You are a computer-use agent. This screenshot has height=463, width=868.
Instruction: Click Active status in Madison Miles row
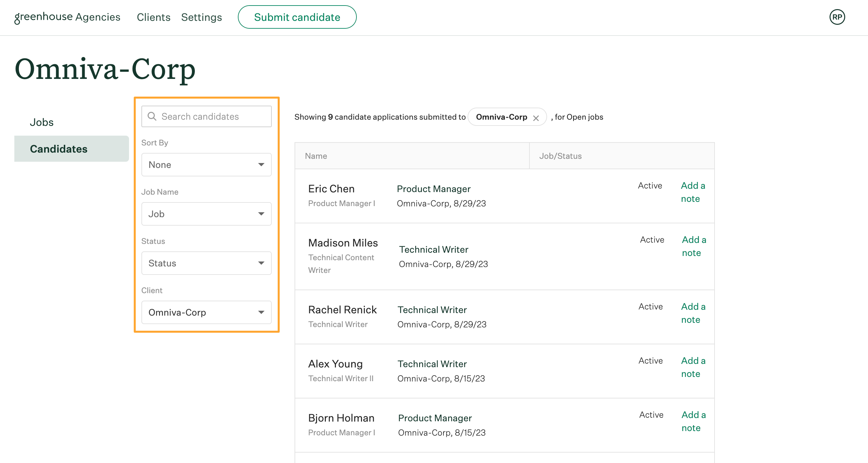(652, 239)
